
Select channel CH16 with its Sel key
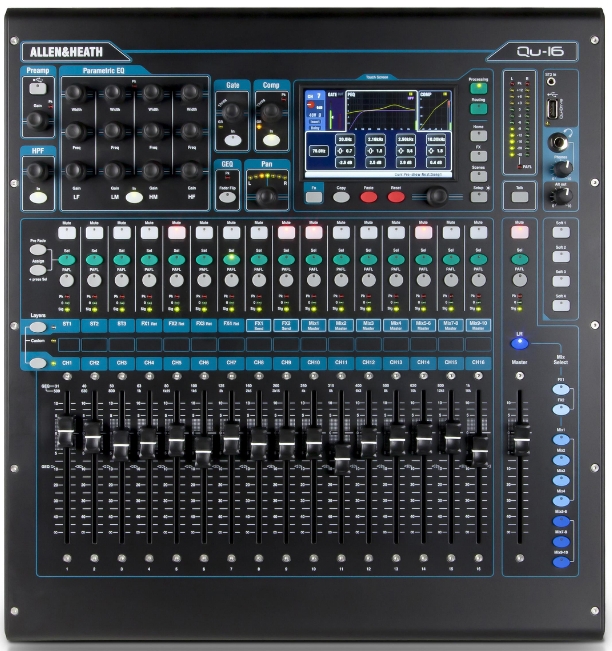(x=478, y=260)
